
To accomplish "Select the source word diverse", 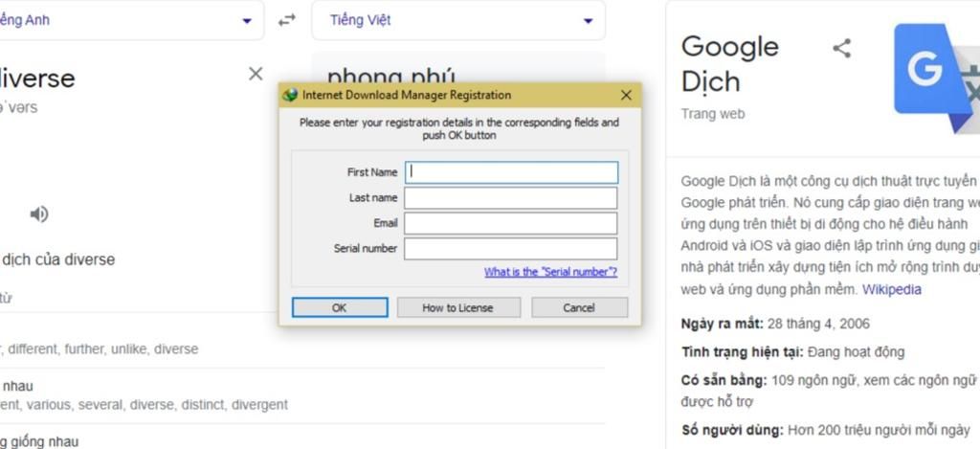I will pyautogui.click(x=37, y=79).
